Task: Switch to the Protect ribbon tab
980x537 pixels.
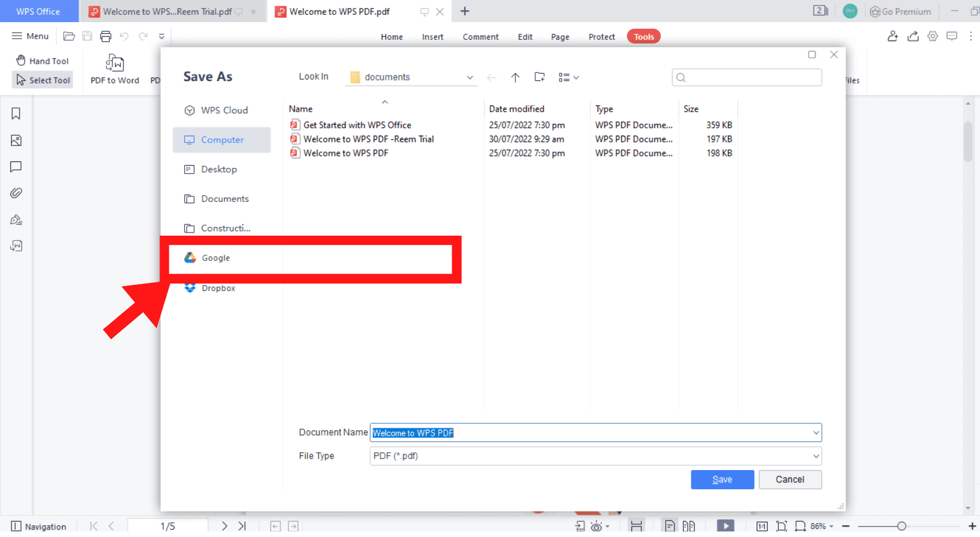Action: point(601,37)
